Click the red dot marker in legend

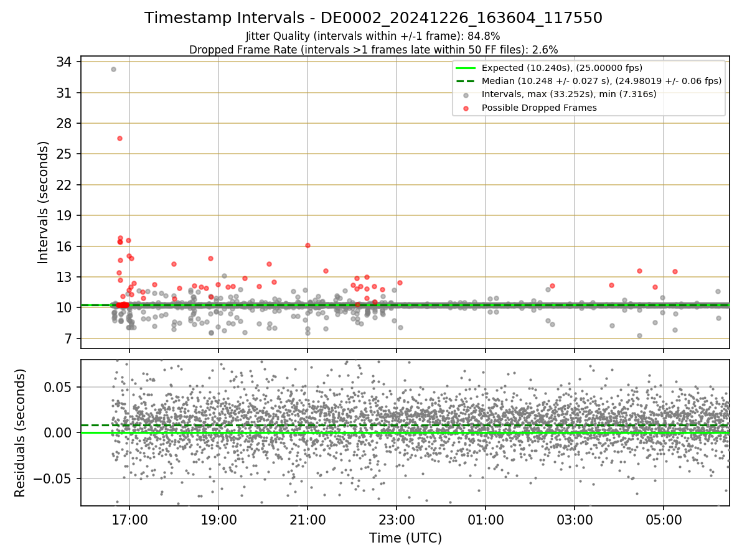(466, 108)
